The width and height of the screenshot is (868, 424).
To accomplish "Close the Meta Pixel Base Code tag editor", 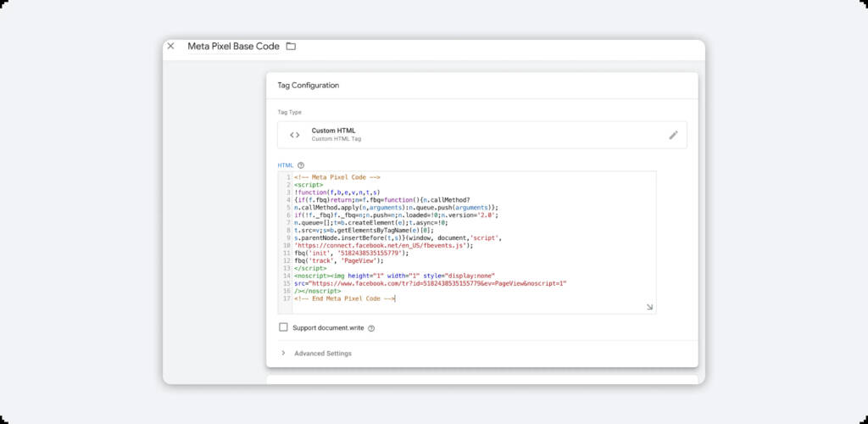I will tap(170, 46).
